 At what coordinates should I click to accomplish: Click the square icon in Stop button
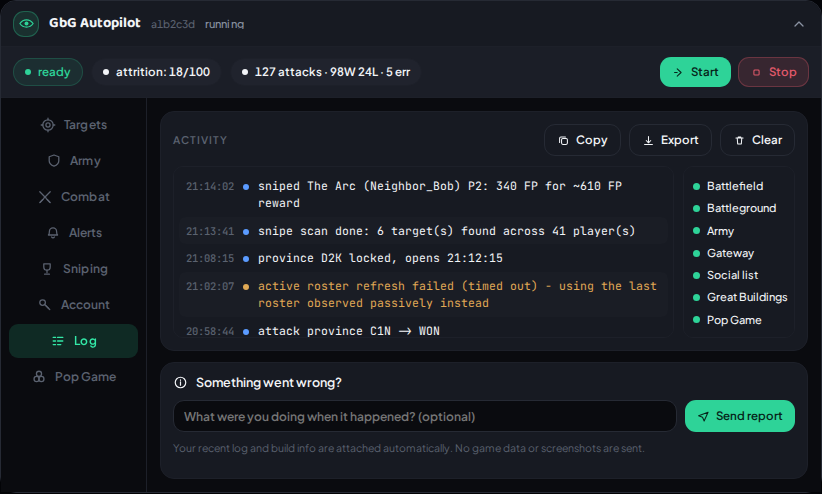(x=756, y=72)
